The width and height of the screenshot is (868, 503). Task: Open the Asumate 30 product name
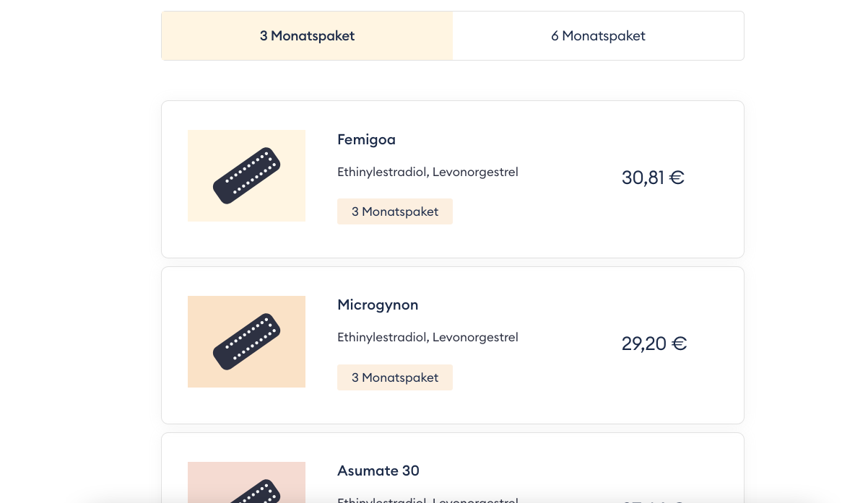pos(378,471)
